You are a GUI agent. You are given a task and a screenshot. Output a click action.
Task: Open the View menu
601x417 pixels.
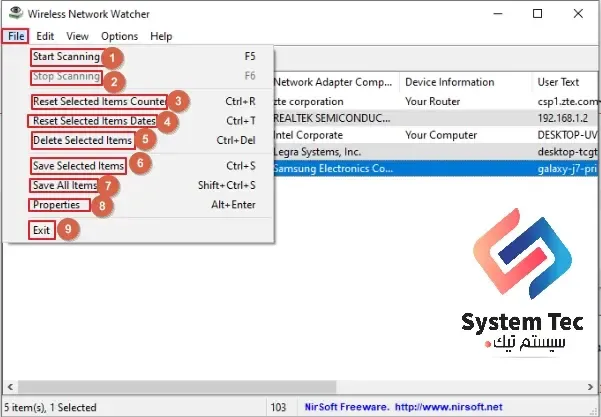click(77, 36)
